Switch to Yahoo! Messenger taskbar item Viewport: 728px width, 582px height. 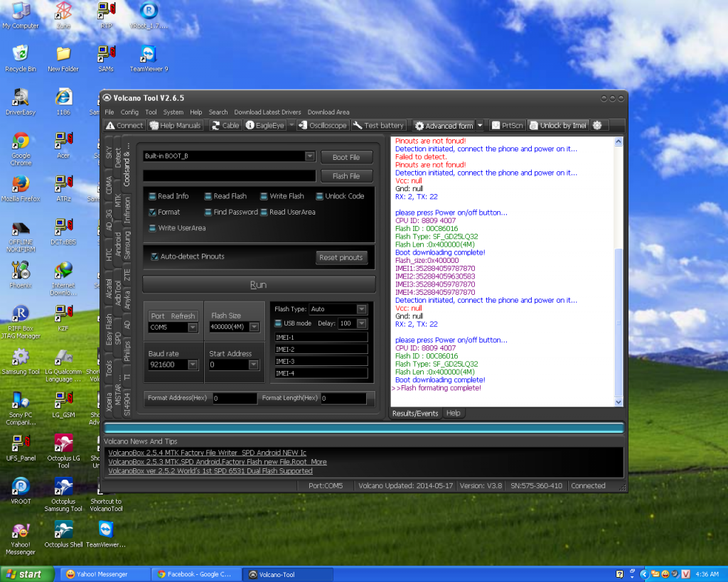point(105,575)
